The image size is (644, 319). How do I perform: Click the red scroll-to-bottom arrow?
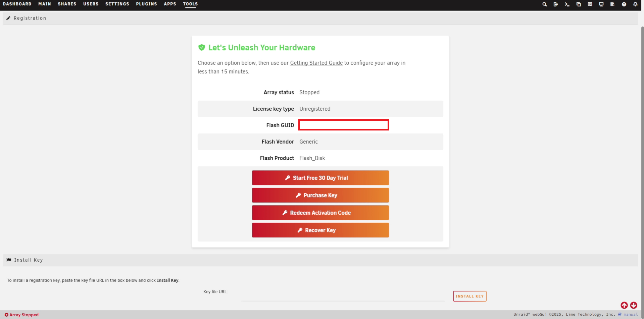pyautogui.click(x=634, y=305)
